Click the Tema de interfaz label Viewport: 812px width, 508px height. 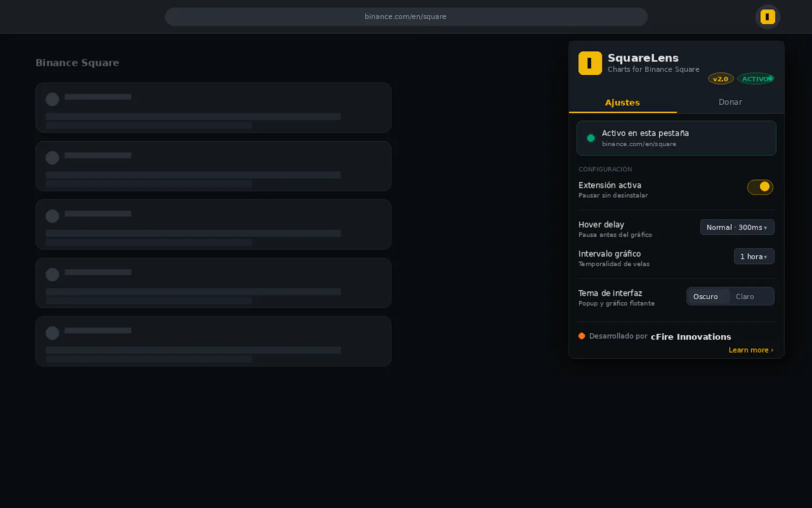(x=610, y=293)
